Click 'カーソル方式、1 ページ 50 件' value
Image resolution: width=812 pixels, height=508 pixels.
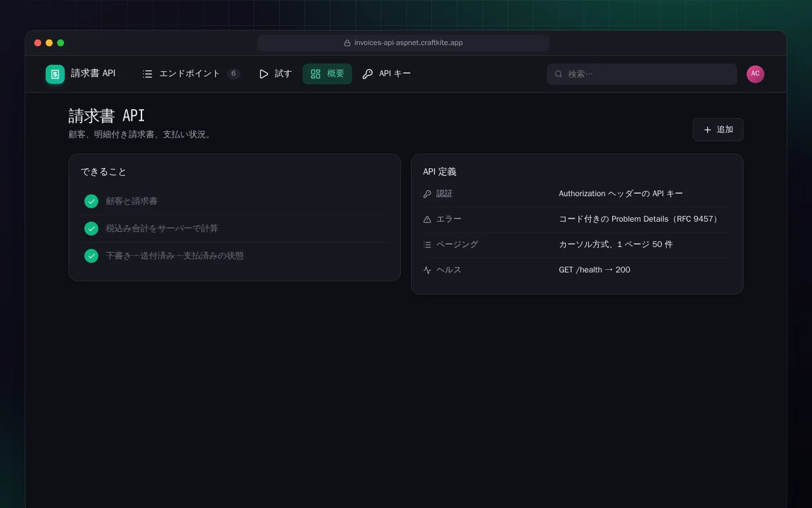coord(615,244)
